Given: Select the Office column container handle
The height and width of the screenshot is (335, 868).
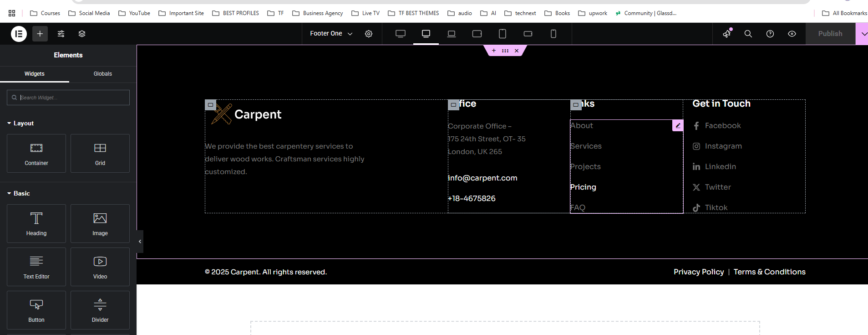Looking at the screenshot, I should coord(453,105).
